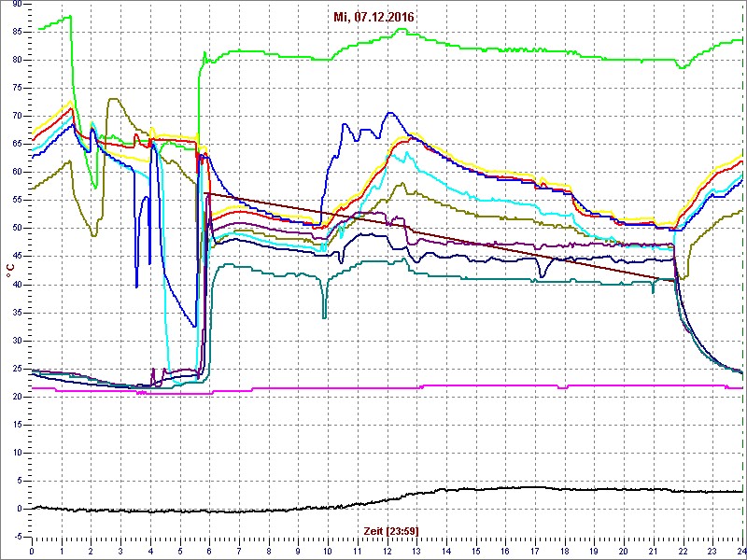The height and width of the screenshot is (560, 747).
Task: Click the 30 value on the temperature axis
Action: (17, 341)
